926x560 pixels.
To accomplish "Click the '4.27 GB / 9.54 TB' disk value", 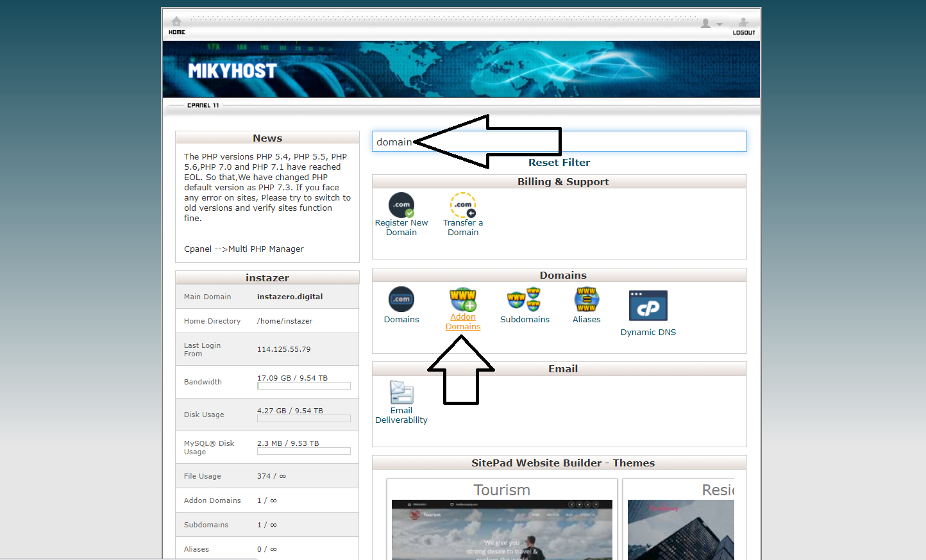I will pos(290,411).
